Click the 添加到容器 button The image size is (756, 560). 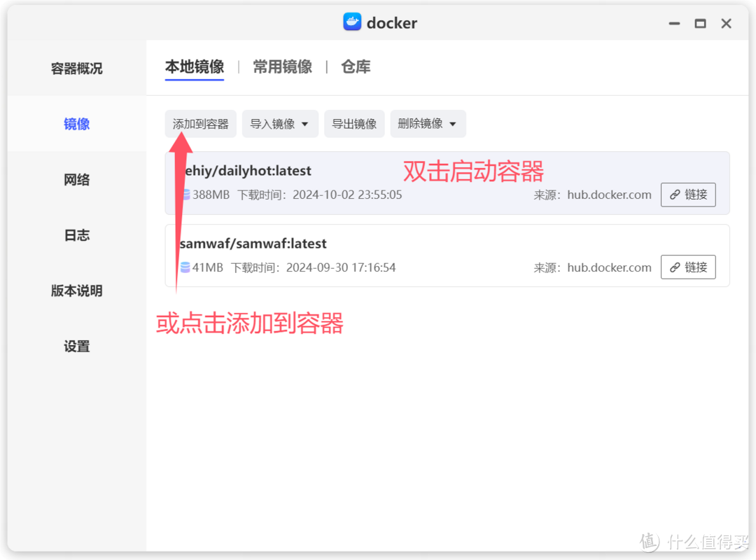point(200,124)
